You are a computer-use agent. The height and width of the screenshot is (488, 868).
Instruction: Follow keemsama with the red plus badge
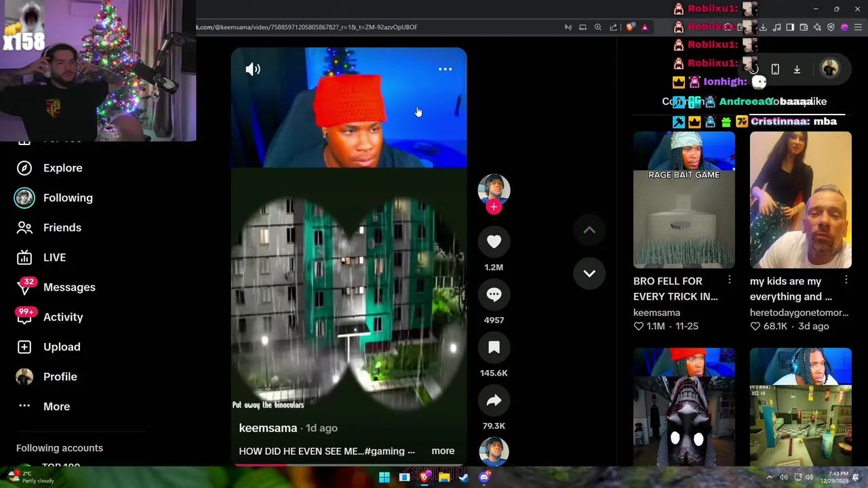pos(494,207)
